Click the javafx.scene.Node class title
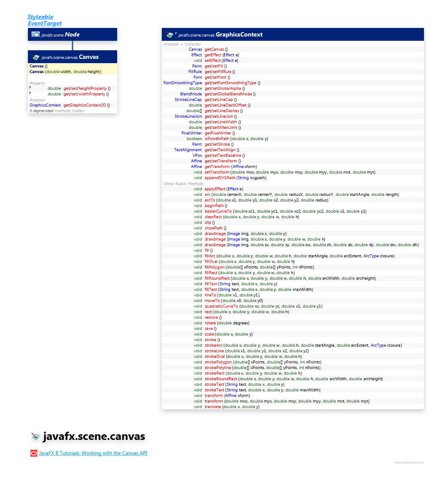Image resolution: width=448 pixels, height=482 pixels. 61,35
